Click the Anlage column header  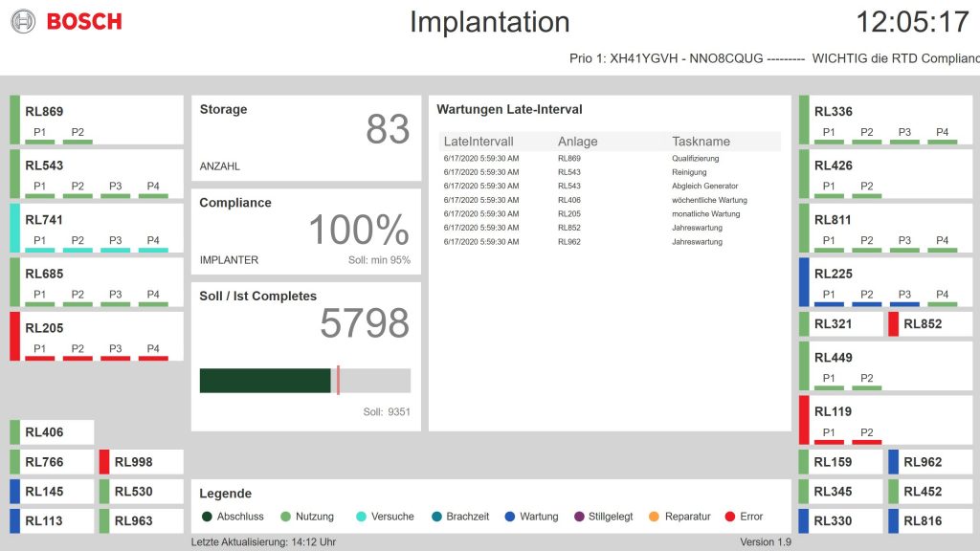tap(577, 142)
